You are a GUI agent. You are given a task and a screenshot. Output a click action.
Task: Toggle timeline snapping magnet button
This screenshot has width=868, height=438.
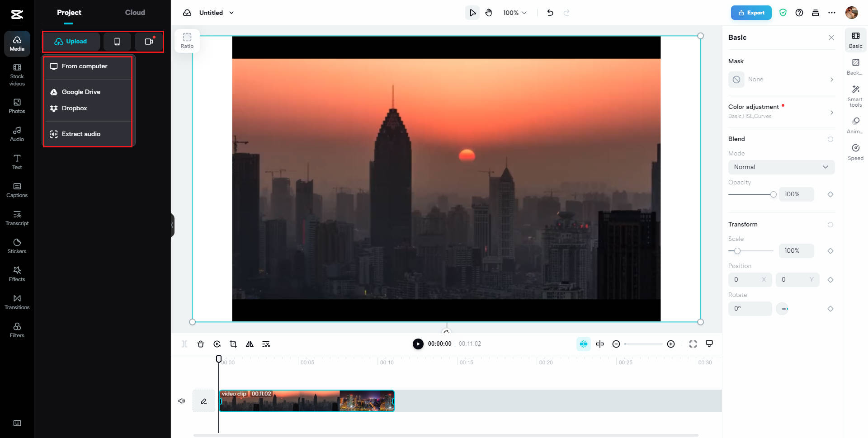[x=584, y=344]
